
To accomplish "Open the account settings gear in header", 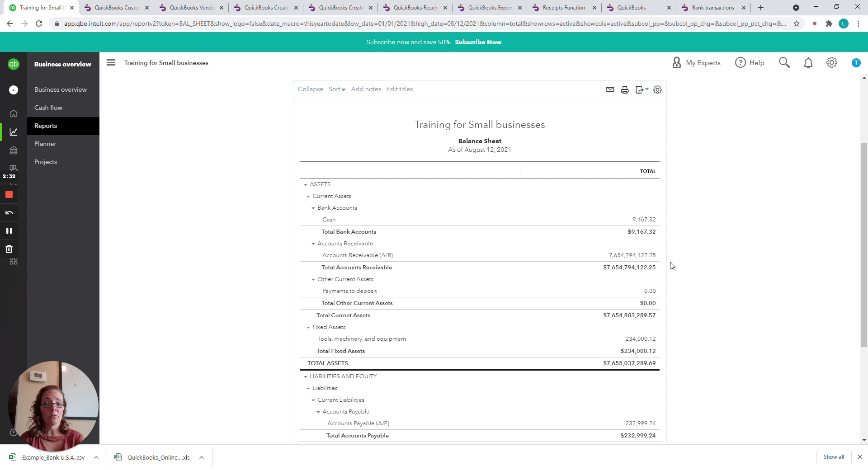I will (832, 63).
